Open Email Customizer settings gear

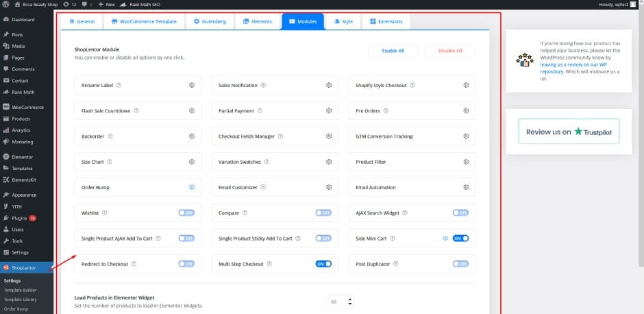(329, 187)
